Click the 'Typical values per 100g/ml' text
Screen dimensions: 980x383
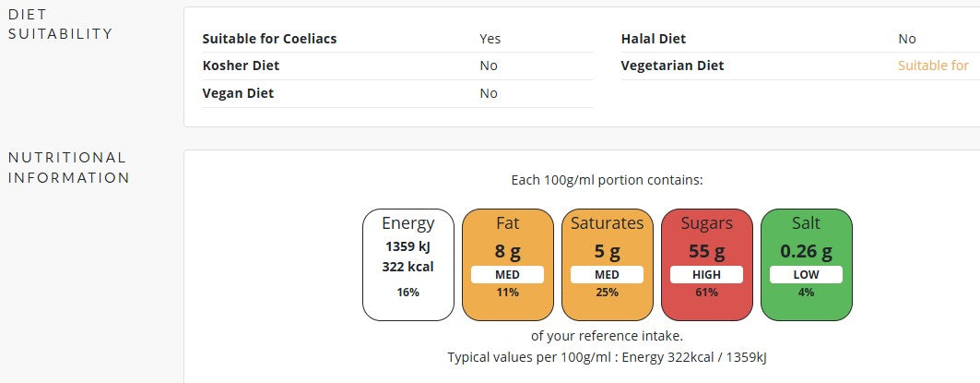tap(607, 356)
